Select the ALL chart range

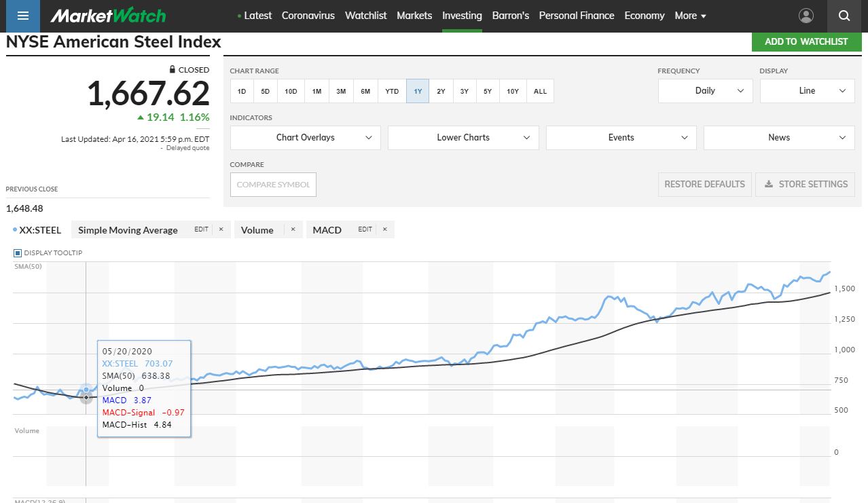[x=540, y=91]
